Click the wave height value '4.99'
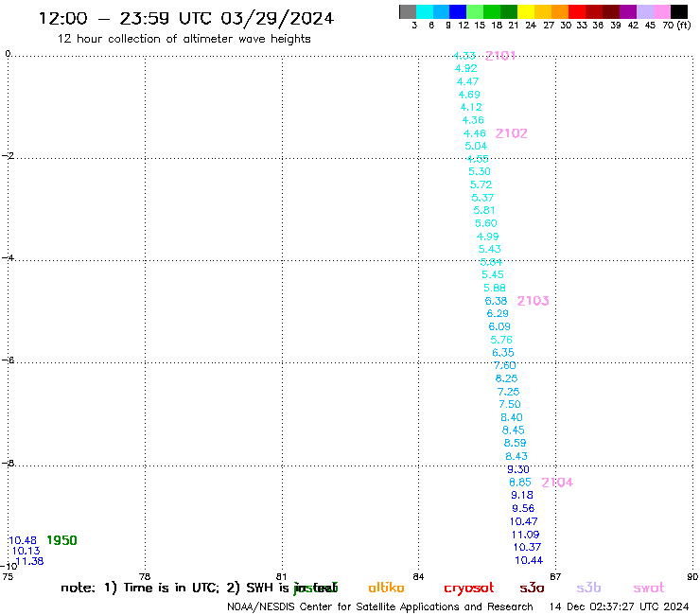This screenshot has height=615, width=700. [487, 237]
